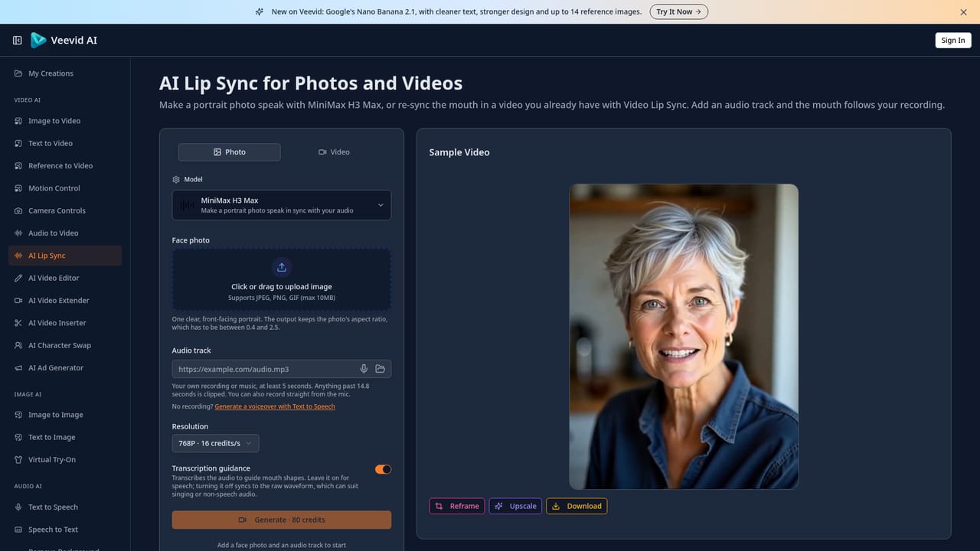Click Generate 80 credits button
Viewport: 980px width, 551px height.
[282, 520]
